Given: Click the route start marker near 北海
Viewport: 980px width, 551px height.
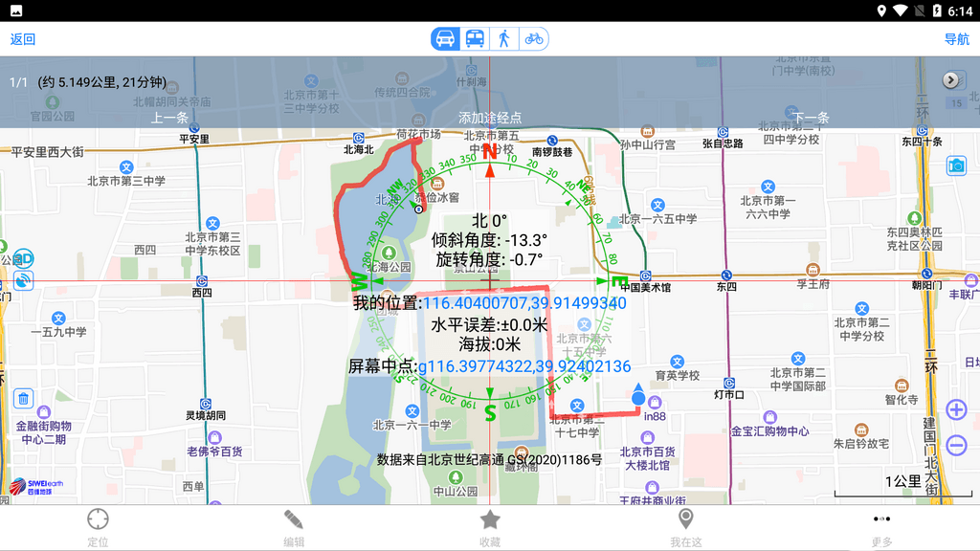Looking at the screenshot, I should tap(419, 209).
